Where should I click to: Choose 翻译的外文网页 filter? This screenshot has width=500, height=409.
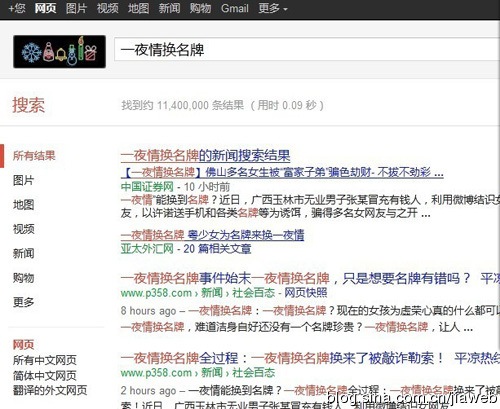coord(50,390)
